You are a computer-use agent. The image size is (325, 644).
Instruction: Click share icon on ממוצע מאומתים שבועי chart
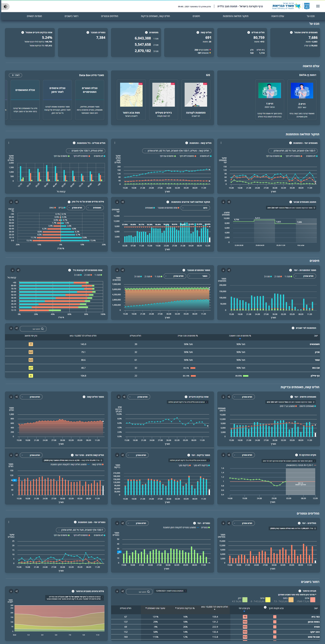[229, 202]
